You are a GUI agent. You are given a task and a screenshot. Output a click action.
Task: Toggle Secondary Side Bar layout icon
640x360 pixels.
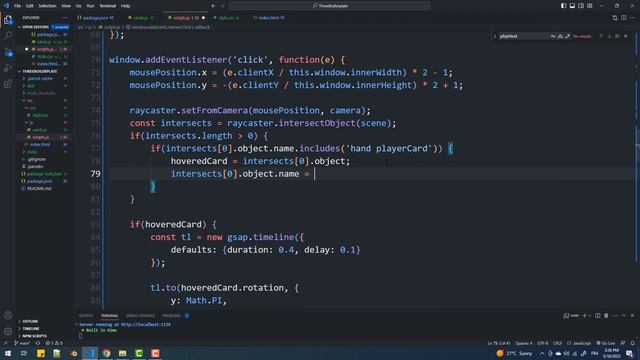point(581,6)
